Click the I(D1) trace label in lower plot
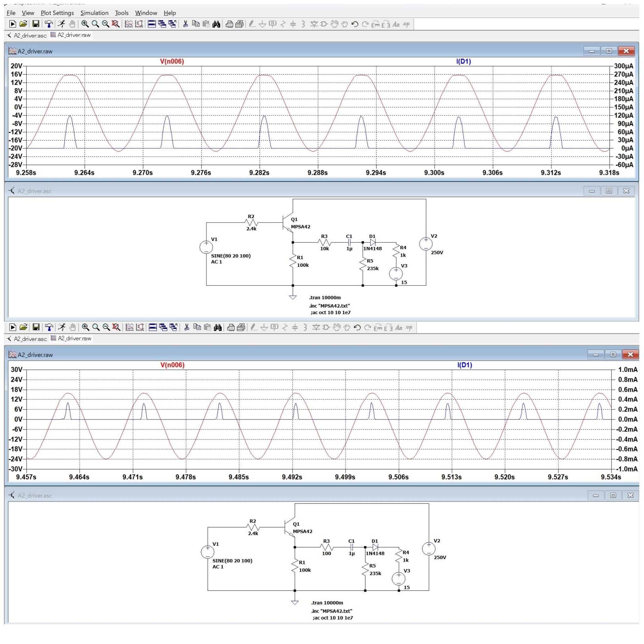 464,365
